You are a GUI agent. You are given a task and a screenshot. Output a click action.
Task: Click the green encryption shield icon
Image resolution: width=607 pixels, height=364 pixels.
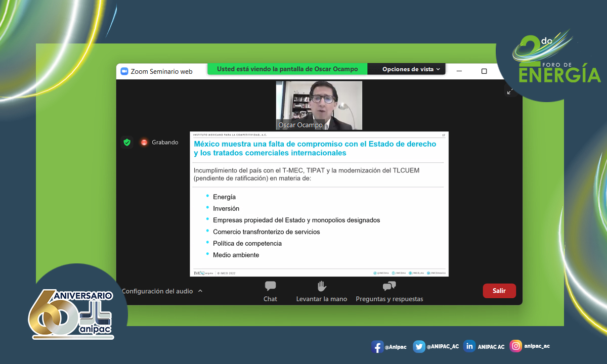pyautogui.click(x=127, y=143)
